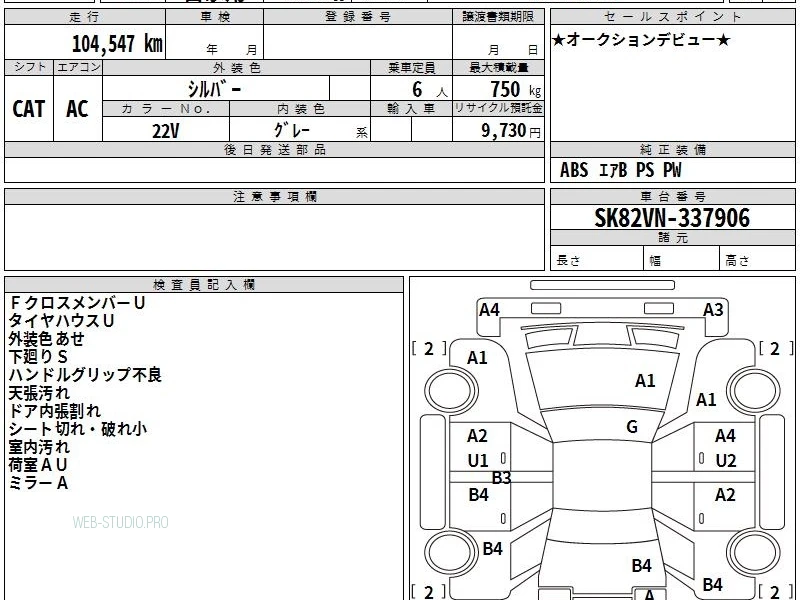Click the 諸元 header
Viewport: 800px width, 600px height.
pyautogui.click(x=672, y=238)
